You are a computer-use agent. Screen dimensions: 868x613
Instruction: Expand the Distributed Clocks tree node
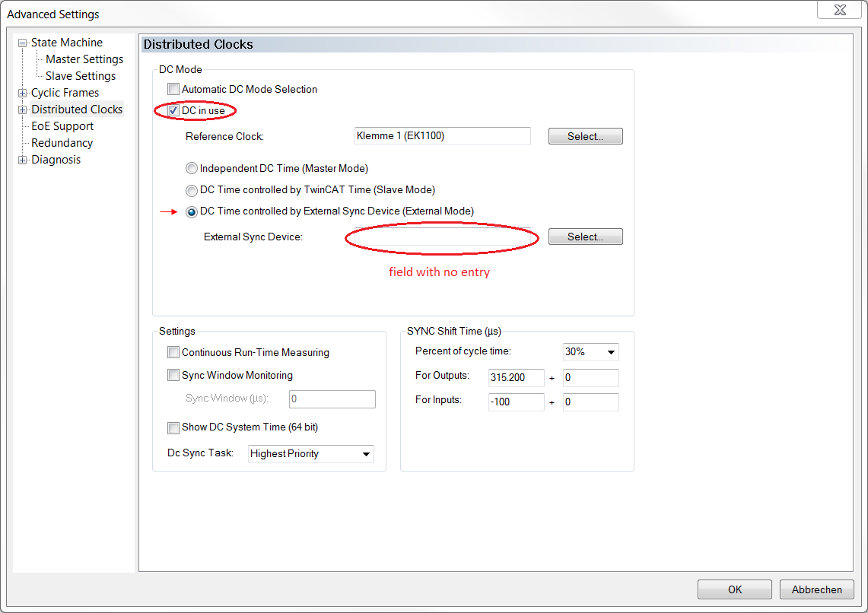[22, 110]
